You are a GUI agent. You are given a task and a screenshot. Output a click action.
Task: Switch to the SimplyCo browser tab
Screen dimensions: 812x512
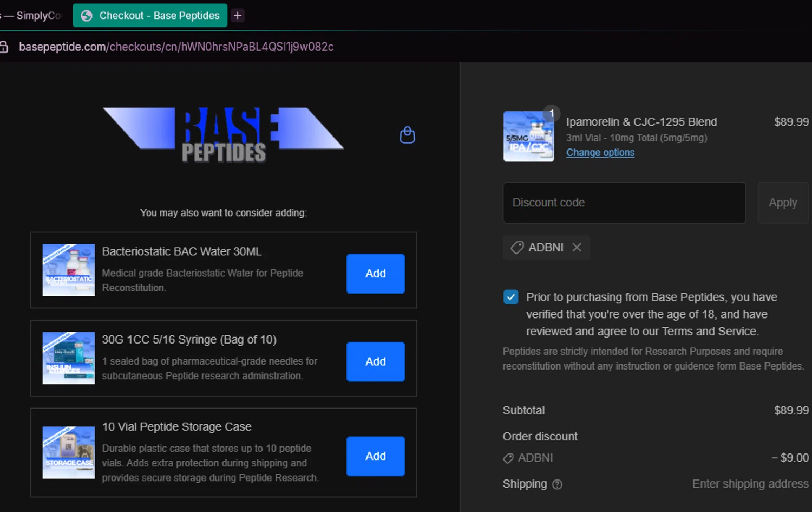[32, 16]
